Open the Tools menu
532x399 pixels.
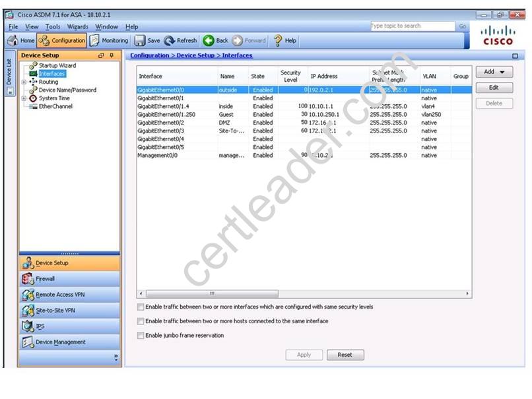pos(53,27)
